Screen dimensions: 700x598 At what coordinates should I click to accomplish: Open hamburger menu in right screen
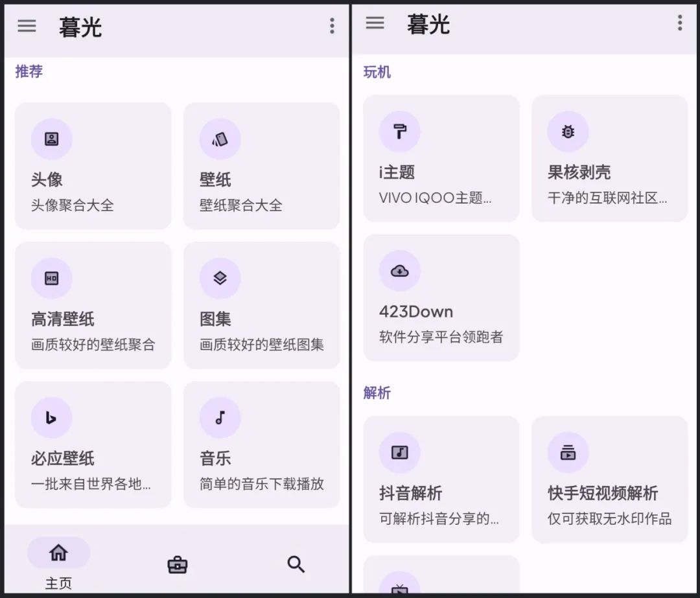pos(375,23)
